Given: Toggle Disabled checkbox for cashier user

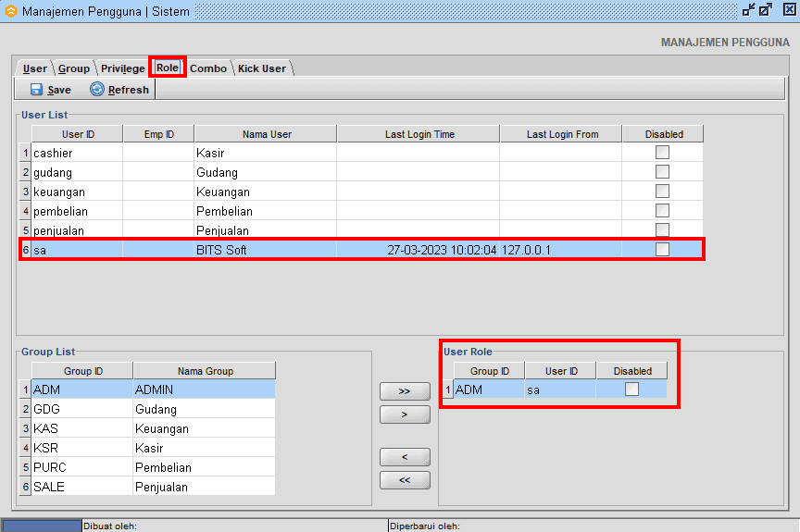Looking at the screenshot, I should pyautogui.click(x=662, y=153).
